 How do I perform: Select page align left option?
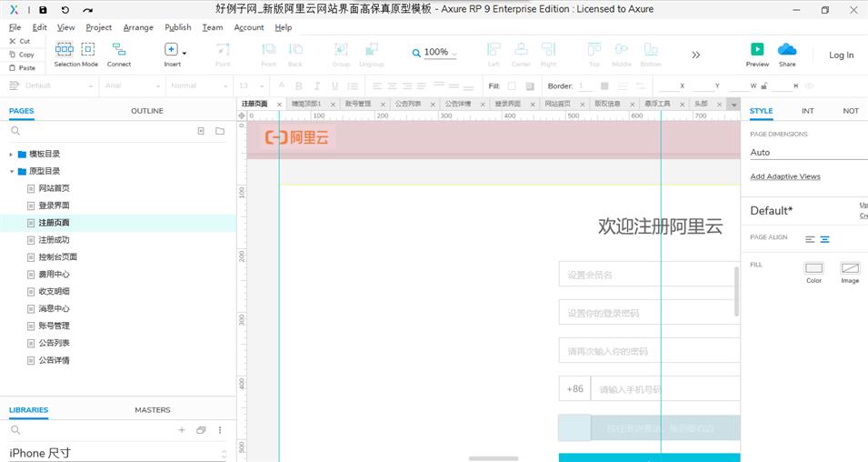point(810,239)
